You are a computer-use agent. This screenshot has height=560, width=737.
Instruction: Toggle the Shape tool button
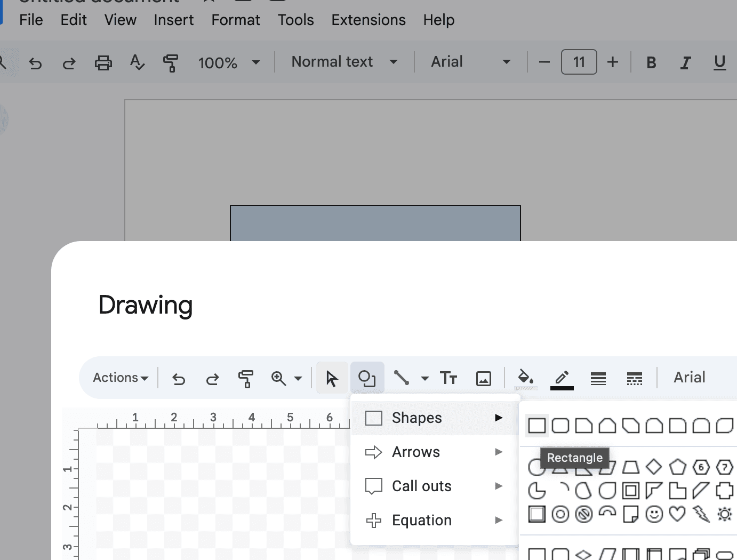tap(367, 378)
